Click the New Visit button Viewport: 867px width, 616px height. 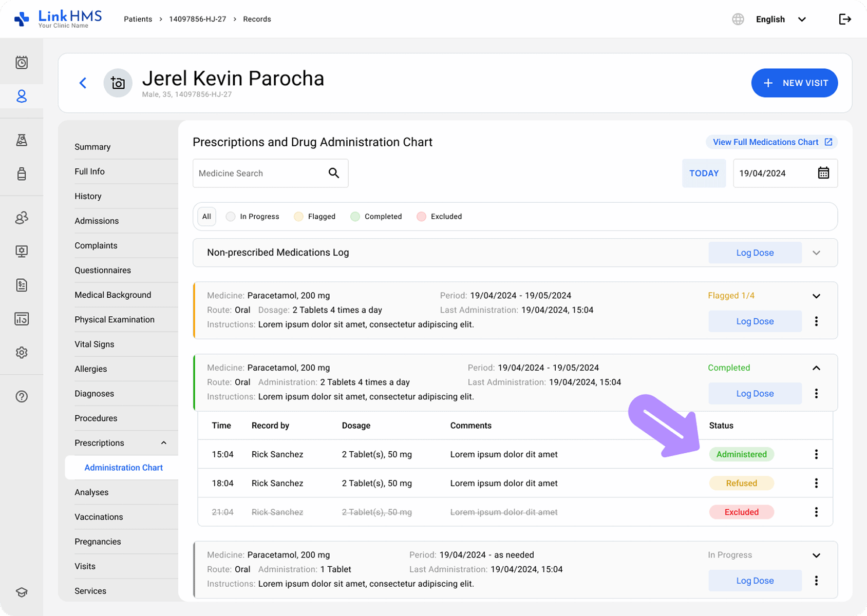(x=794, y=83)
